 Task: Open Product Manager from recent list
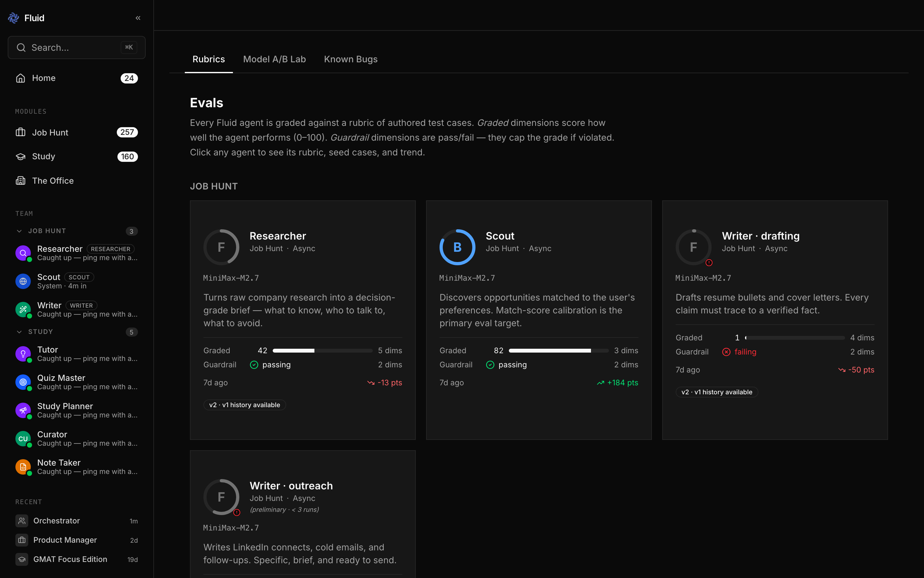coord(76,540)
